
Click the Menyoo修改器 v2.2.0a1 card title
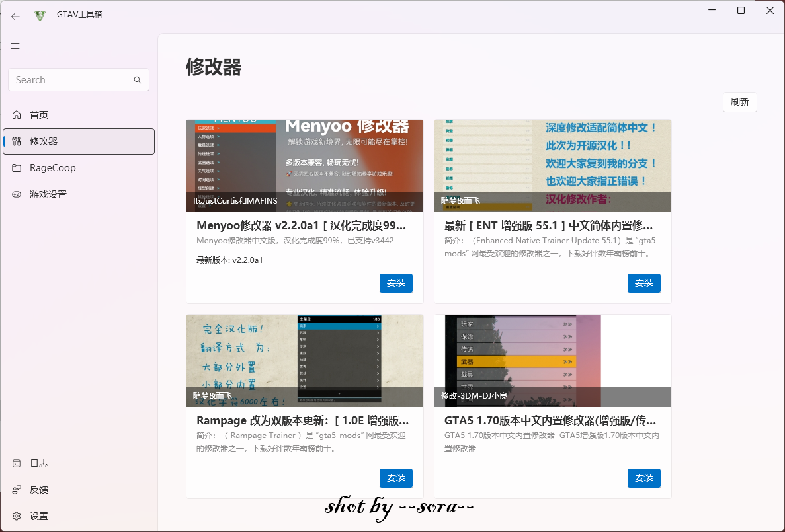302,226
